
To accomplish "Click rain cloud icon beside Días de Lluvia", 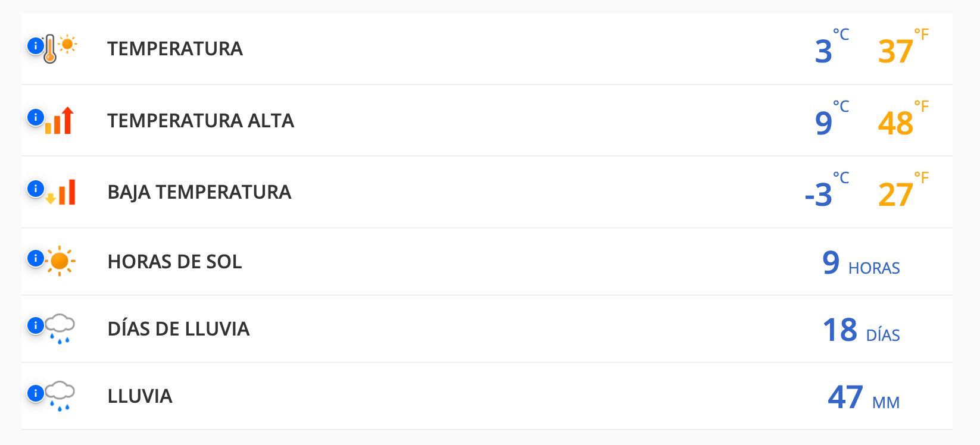I will click(60, 328).
